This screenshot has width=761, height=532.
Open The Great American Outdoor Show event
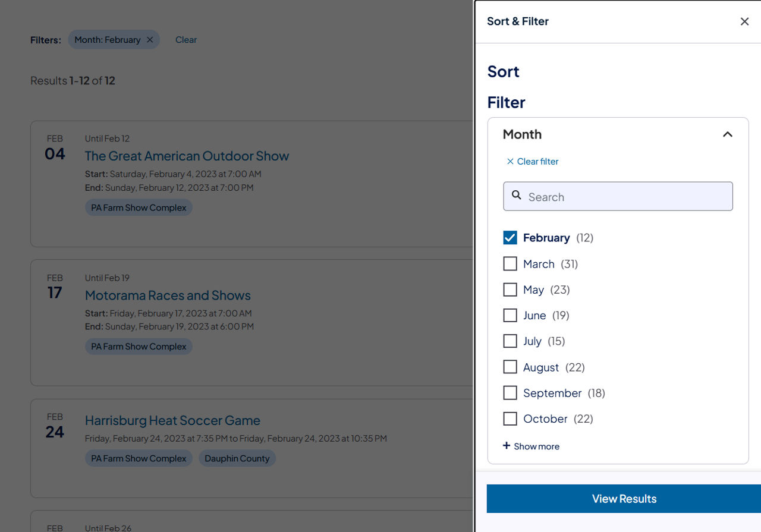[x=187, y=156]
